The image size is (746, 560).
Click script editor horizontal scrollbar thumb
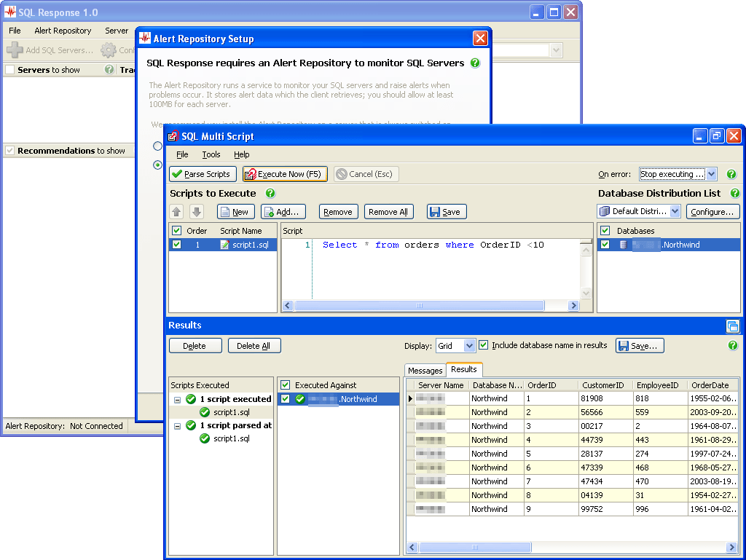(x=419, y=306)
